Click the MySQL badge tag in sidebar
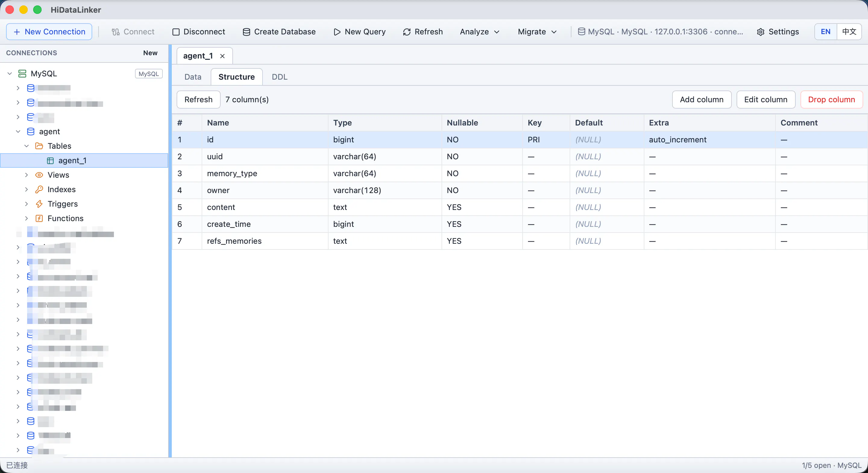Screen dimensions: 868x473 click(x=149, y=74)
